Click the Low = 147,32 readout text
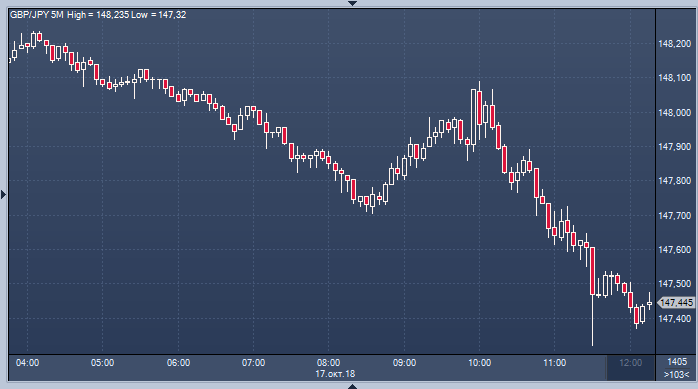The height and width of the screenshot is (389, 698). coord(158,15)
